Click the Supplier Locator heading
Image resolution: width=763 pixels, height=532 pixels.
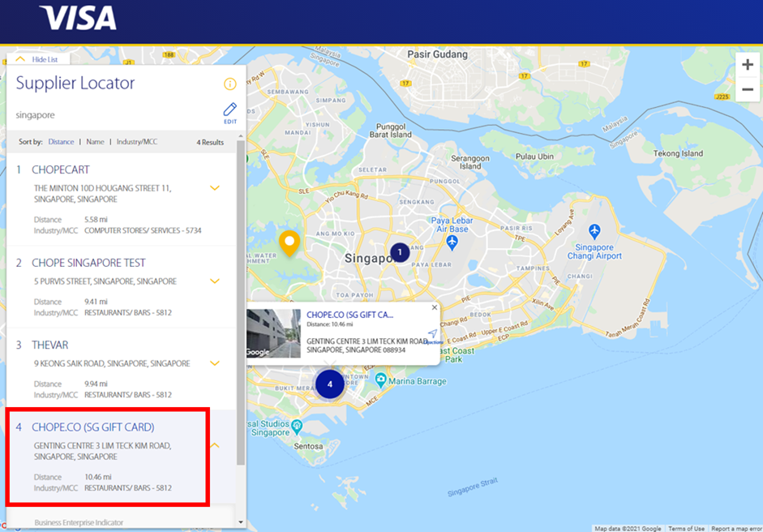pyautogui.click(x=75, y=84)
